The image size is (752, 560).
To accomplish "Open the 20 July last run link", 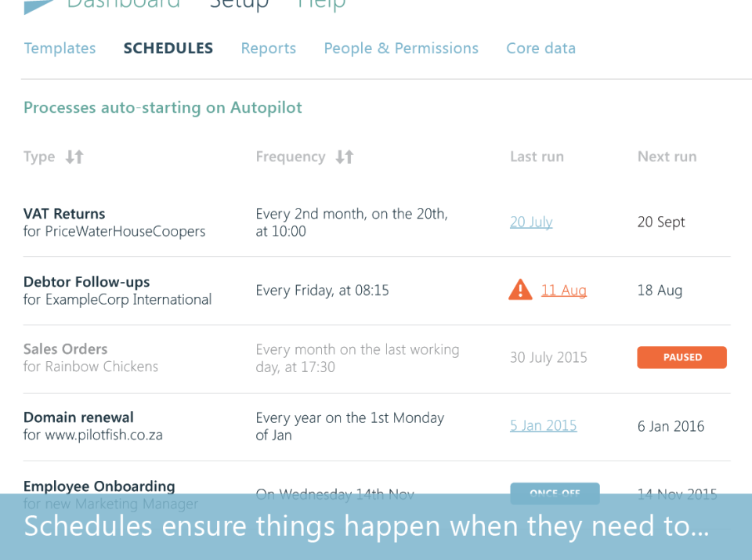I will pyautogui.click(x=531, y=222).
